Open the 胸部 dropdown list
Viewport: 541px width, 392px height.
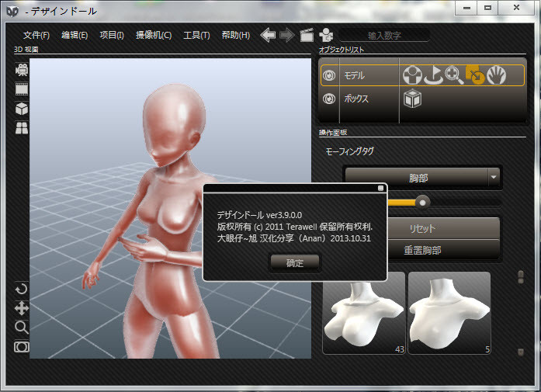(x=423, y=178)
